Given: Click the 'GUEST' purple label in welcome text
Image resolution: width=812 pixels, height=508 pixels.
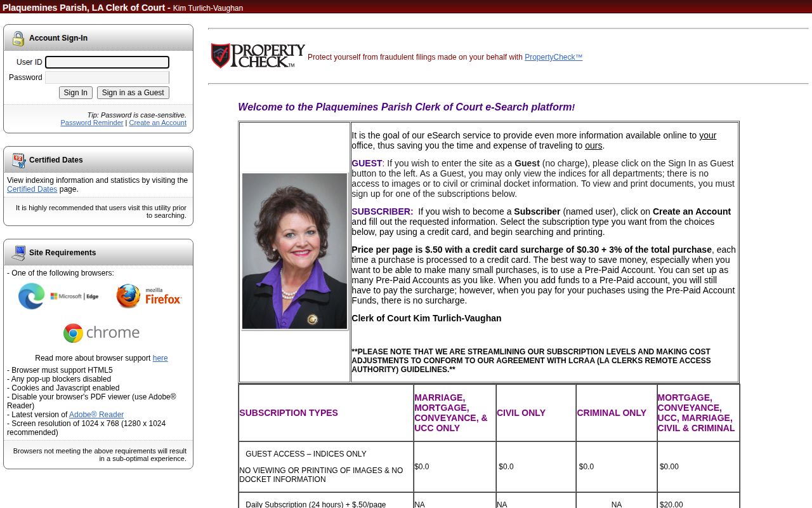Looking at the screenshot, I should point(367,163).
